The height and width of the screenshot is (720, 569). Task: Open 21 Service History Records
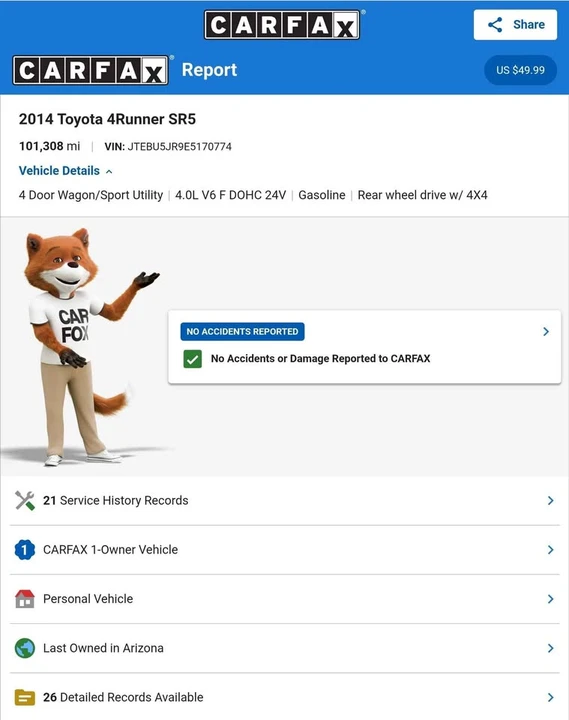(x=285, y=501)
